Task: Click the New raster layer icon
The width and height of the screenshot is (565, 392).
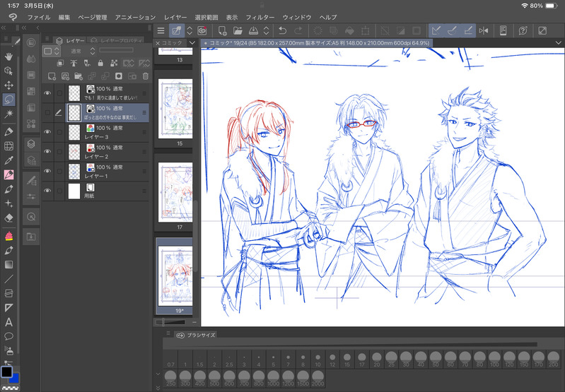Action: click(52, 76)
